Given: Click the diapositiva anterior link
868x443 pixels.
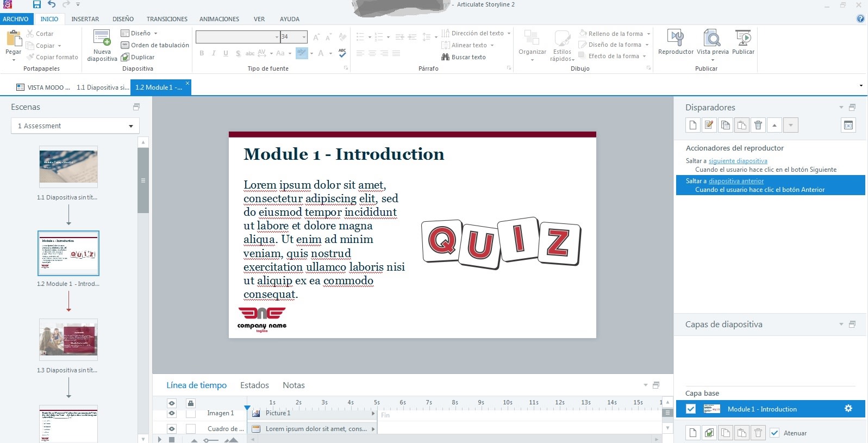Looking at the screenshot, I should pos(736,181).
